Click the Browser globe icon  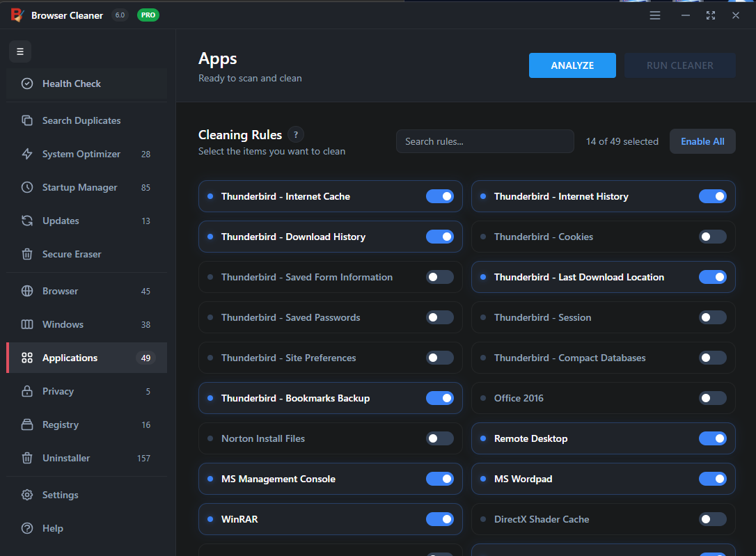[x=27, y=291]
